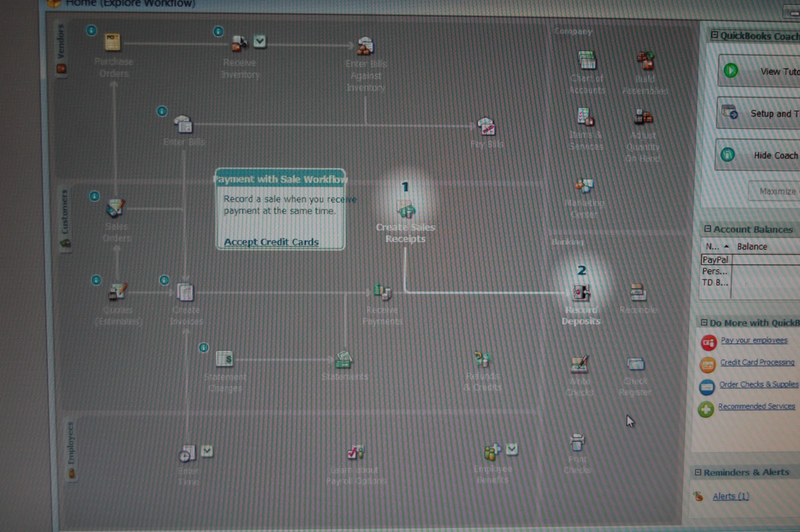Click the Recommended Services plus icon
Image resolution: width=800 pixels, height=532 pixels.
(x=706, y=409)
